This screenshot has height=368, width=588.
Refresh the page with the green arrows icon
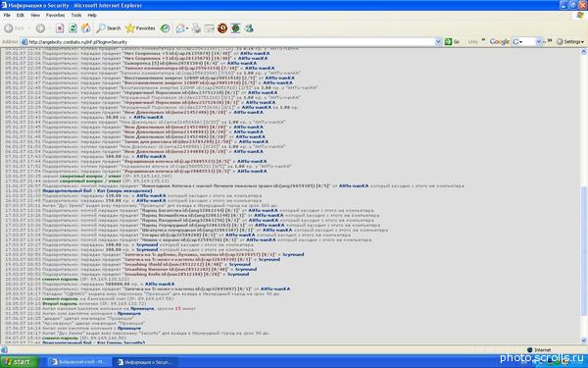tap(73, 28)
